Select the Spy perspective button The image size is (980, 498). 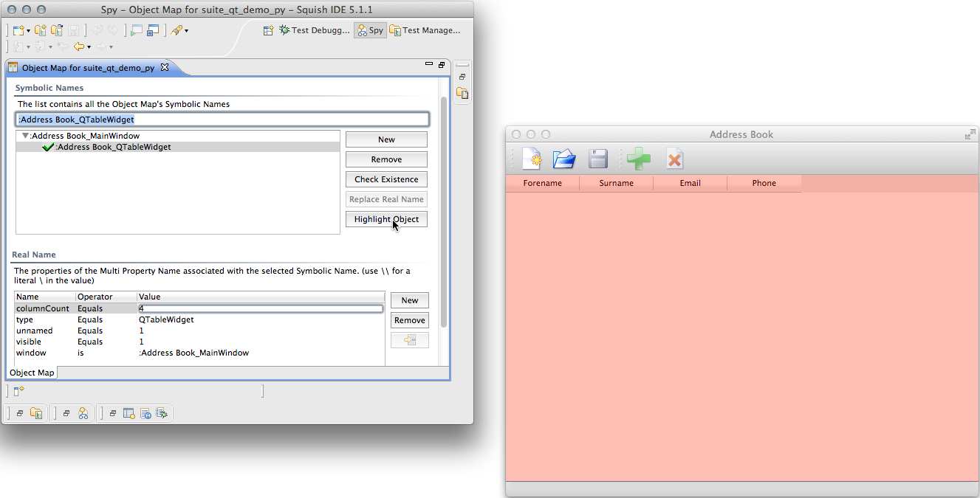[x=370, y=30]
